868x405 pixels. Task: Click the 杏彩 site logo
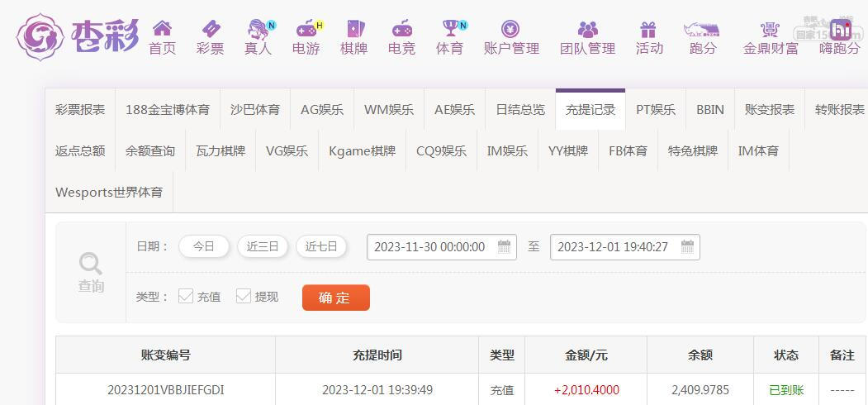(78, 36)
